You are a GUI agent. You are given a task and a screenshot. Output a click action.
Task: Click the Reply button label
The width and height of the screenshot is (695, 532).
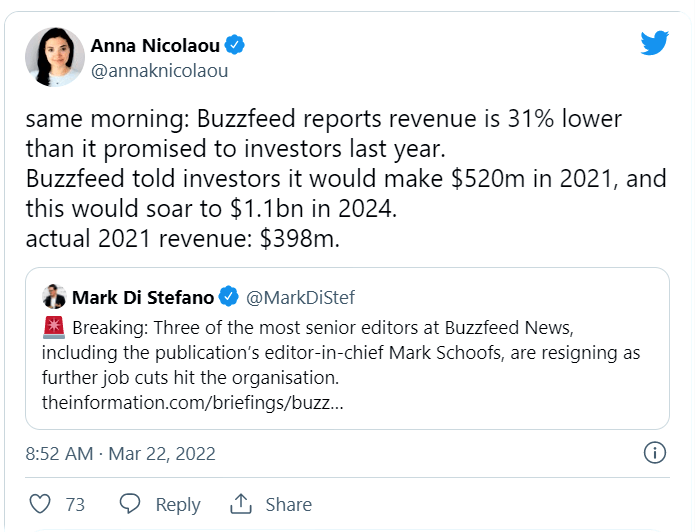tap(178, 505)
